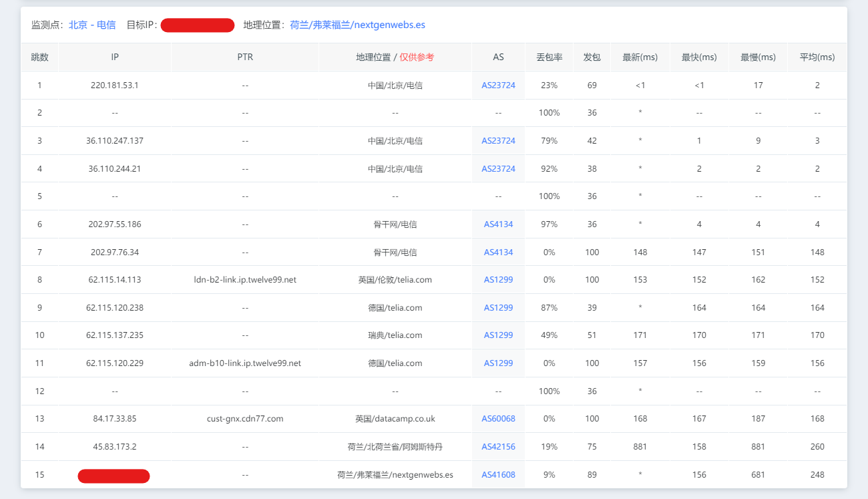Select IP cell 62.115.120.229

click(x=115, y=363)
